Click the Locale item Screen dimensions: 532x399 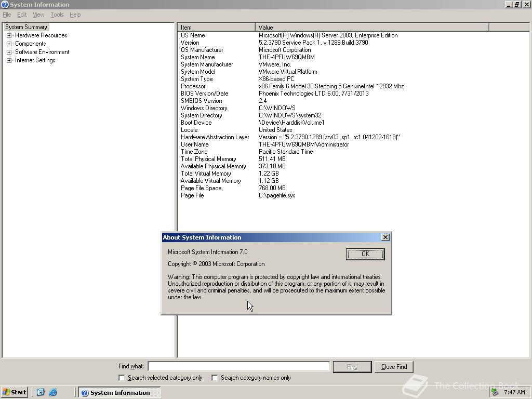pos(189,130)
